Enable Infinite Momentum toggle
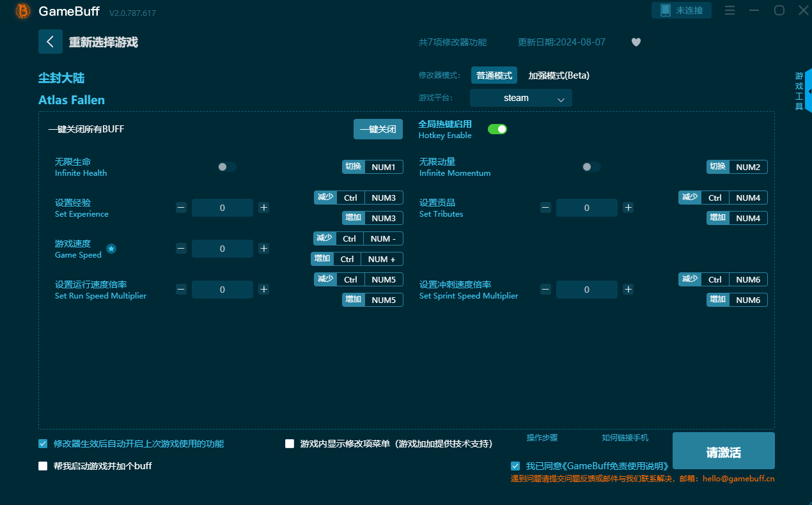 click(591, 167)
